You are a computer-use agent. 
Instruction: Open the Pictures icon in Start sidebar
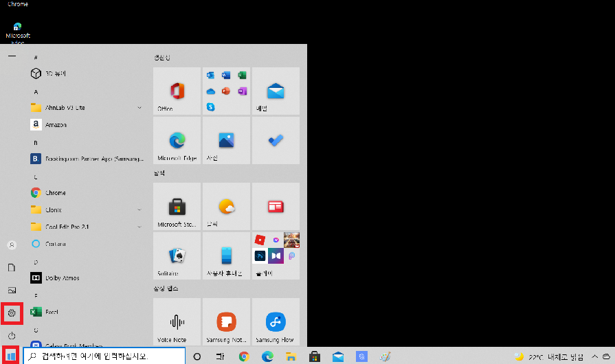(x=12, y=291)
